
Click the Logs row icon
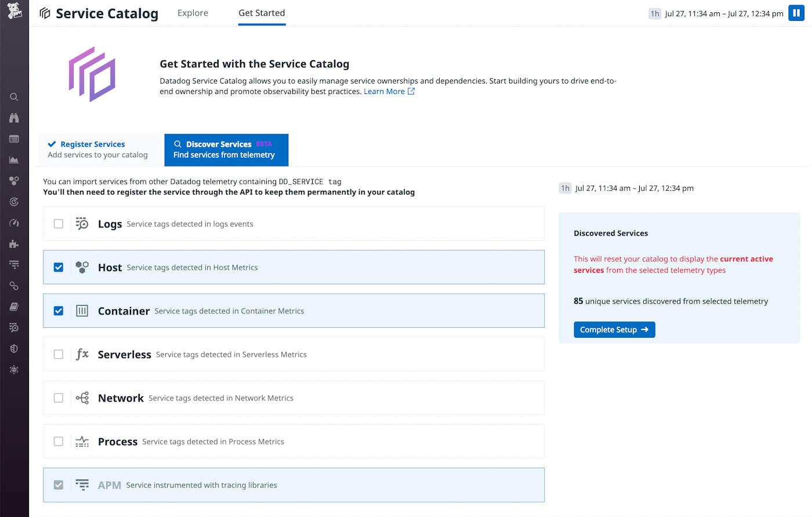82,224
